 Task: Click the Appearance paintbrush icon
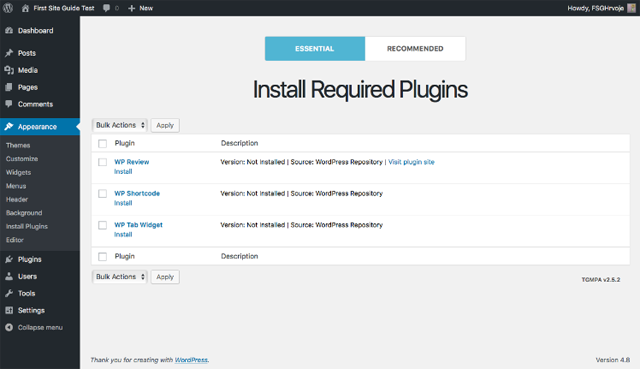[x=9, y=127]
